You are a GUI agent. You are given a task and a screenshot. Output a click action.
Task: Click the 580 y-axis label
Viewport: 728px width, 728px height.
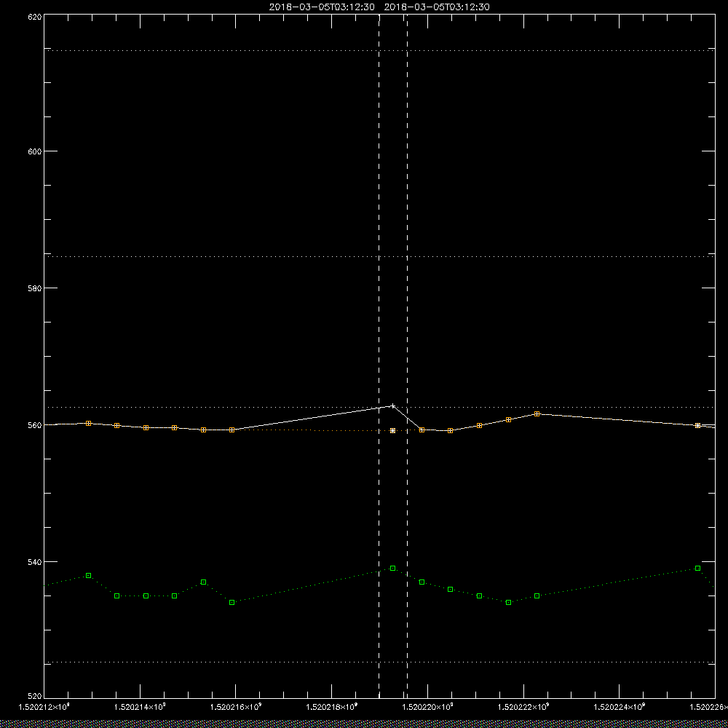(35, 288)
